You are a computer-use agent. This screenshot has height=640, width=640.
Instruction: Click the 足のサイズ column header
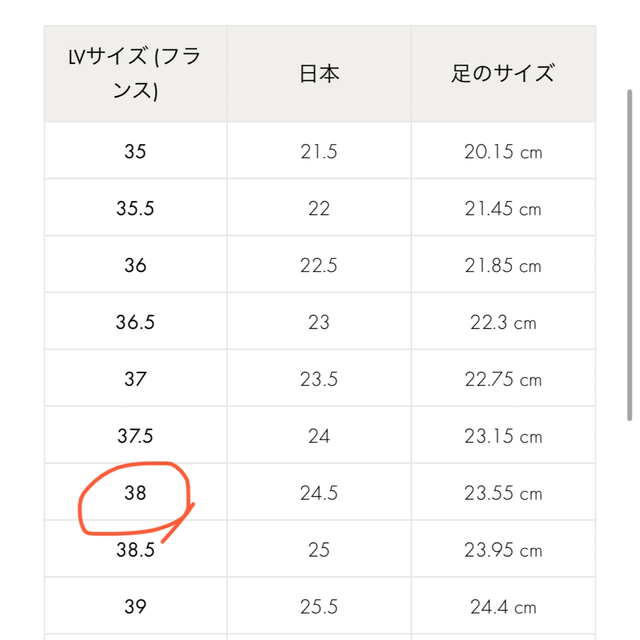503,74
